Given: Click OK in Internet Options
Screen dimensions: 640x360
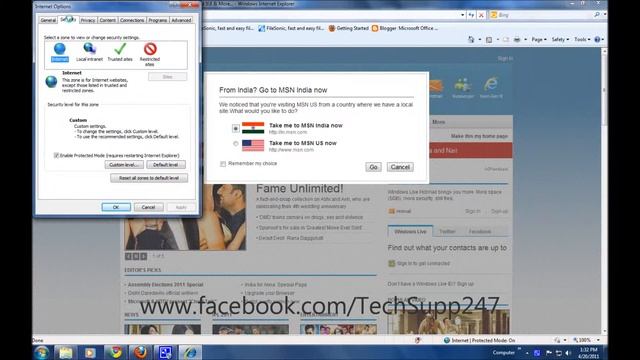Looking at the screenshot, I should pos(116,207).
